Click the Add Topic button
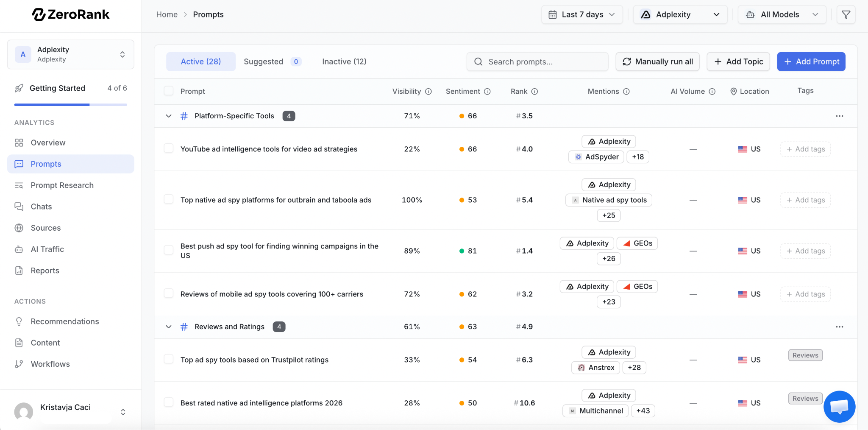Screen dimensions: 868x430 [738, 62]
